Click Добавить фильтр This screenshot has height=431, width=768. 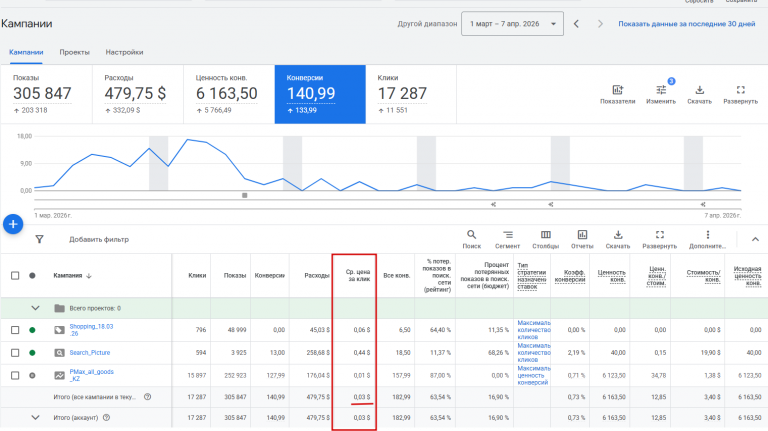[x=99, y=239]
